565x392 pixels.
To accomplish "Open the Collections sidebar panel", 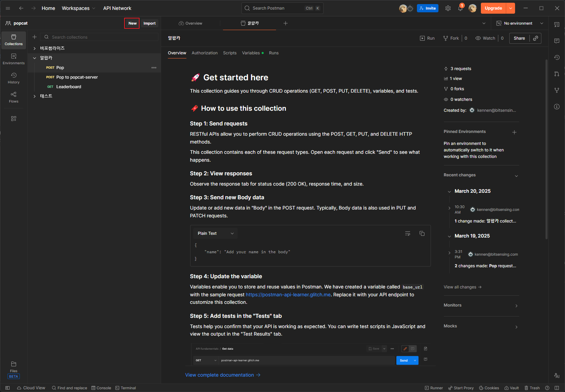I will (14, 40).
